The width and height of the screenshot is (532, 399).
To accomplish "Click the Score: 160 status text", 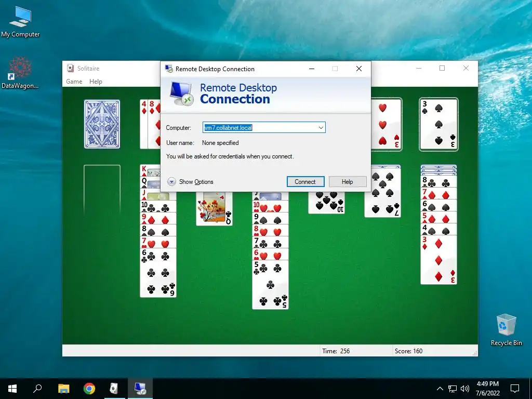I will coord(408,351).
